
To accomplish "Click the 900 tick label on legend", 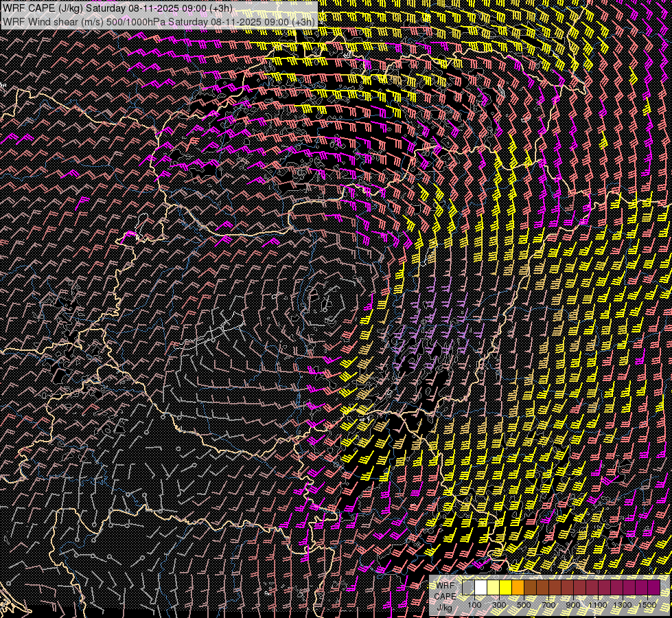I will click(x=573, y=604).
